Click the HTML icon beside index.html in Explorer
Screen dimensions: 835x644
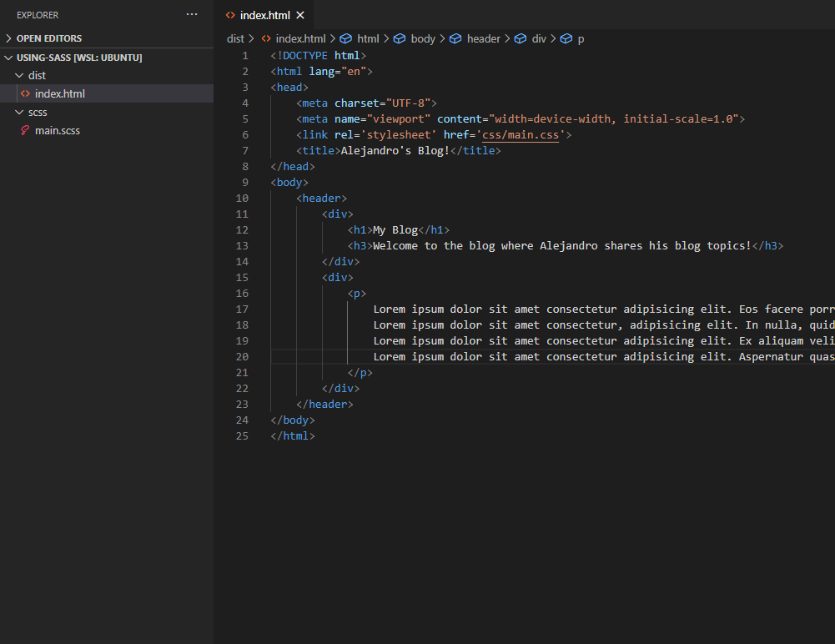[x=25, y=93]
